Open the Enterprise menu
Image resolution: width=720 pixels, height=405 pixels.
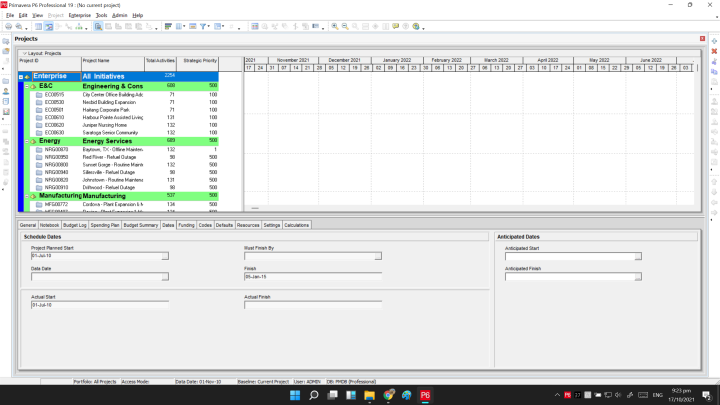coord(80,16)
